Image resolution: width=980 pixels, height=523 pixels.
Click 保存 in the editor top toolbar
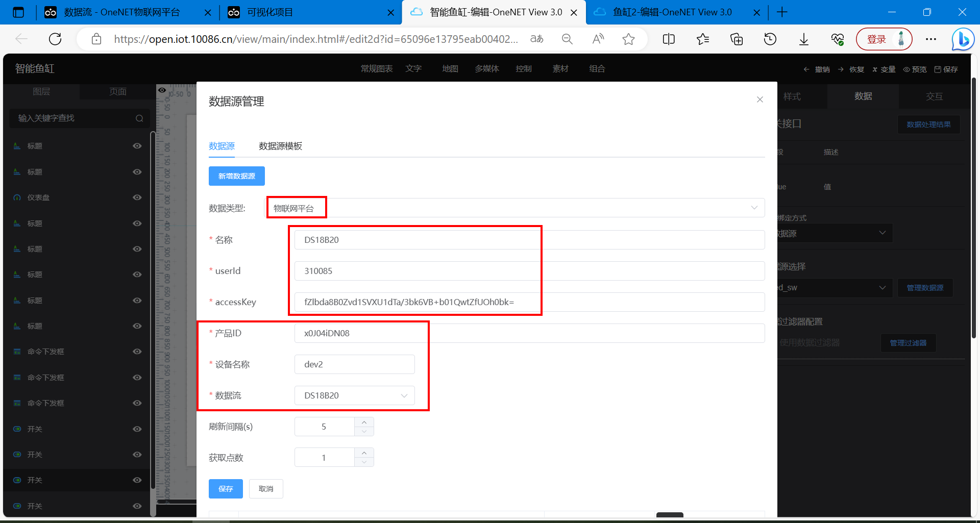coord(946,69)
